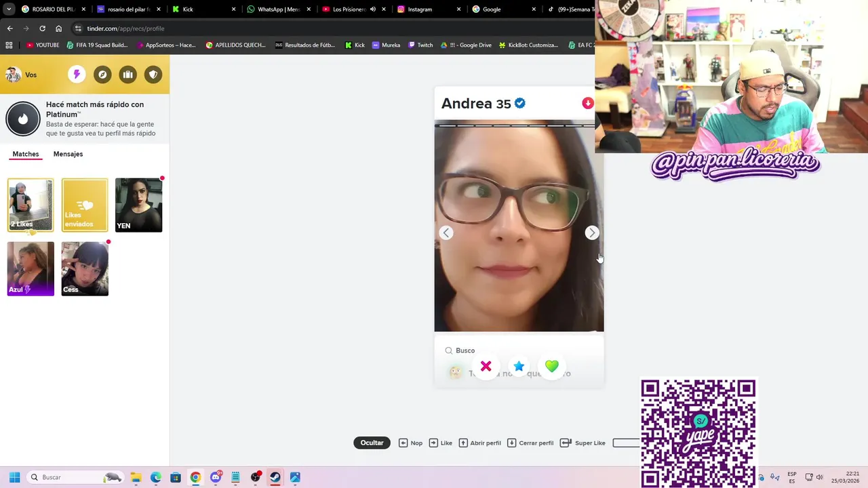
Task: Open the Azul match thumbnail
Action: point(31,268)
